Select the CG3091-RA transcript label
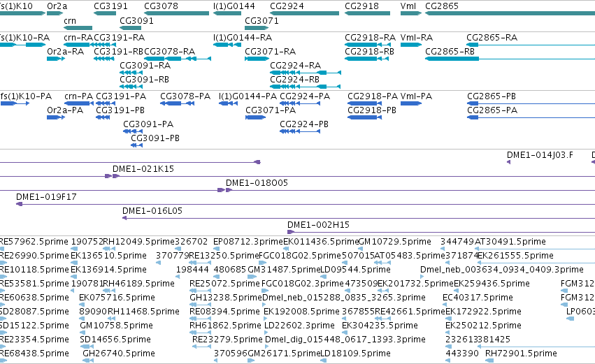This screenshot has width=595, height=364. [x=145, y=66]
